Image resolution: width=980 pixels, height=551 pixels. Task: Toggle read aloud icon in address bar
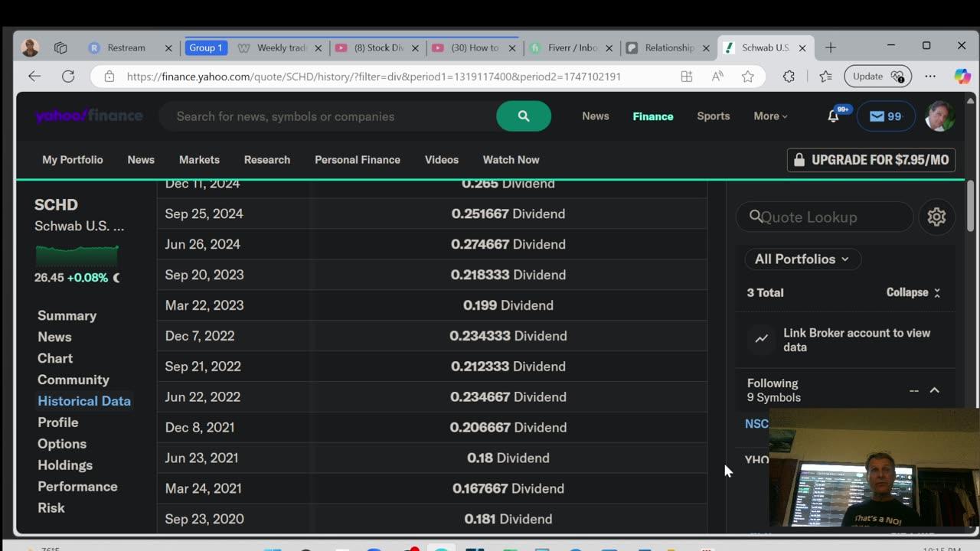click(x=717, y=77)
